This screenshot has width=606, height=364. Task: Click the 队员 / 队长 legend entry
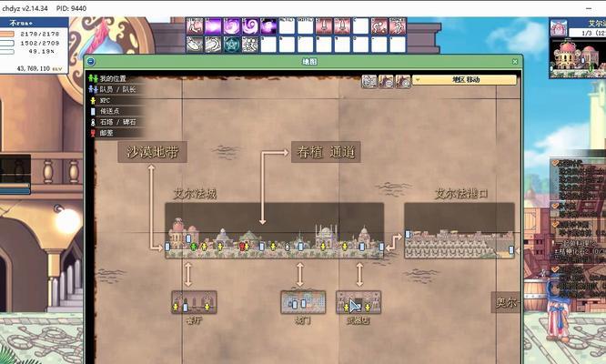(x=113, y=89)
